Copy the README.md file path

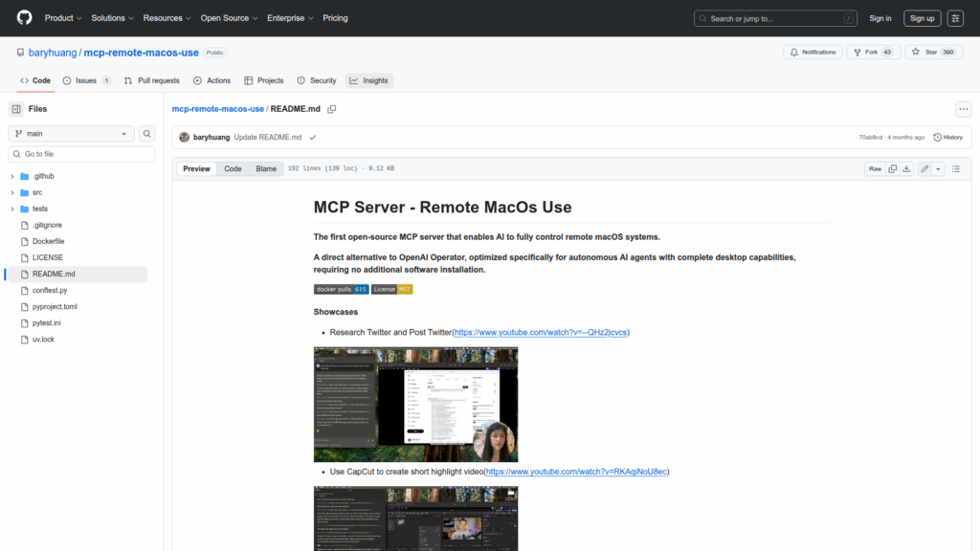pos(332,109)
